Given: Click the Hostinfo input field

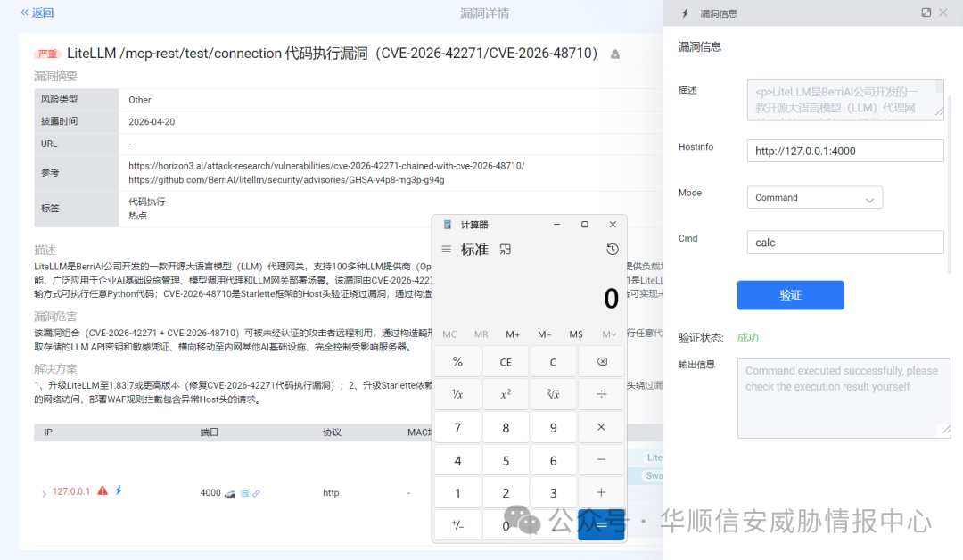Looking at the screenshot, I should click(x=845, y=151).
